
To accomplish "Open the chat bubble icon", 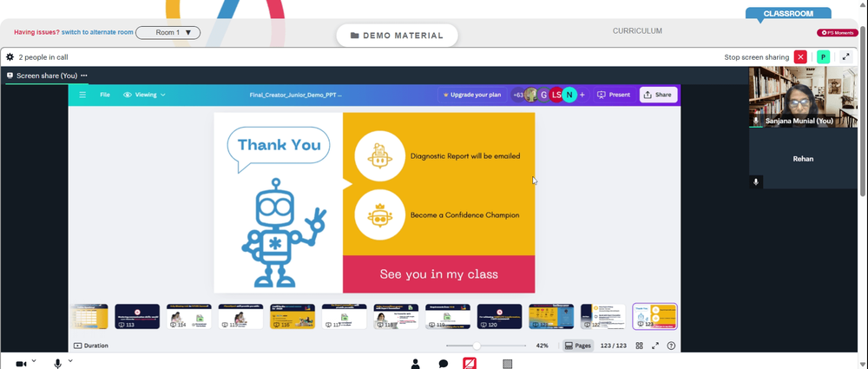I will (x=444, y=364).
